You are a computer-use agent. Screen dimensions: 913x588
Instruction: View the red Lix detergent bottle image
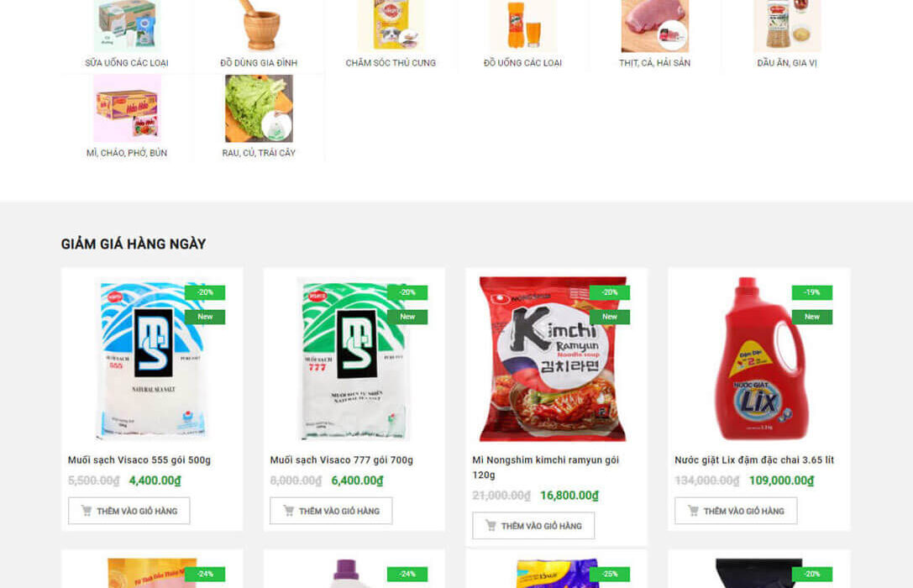point(760,359)
